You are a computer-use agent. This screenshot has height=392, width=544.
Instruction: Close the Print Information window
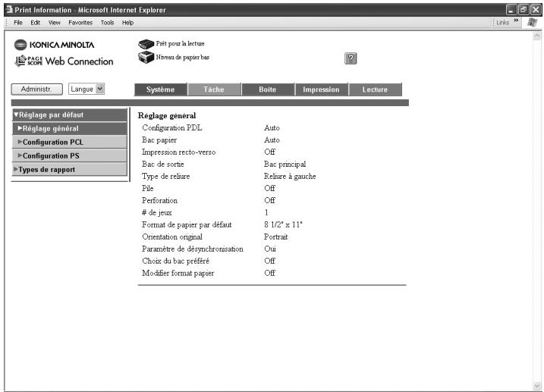click(536, 10)
